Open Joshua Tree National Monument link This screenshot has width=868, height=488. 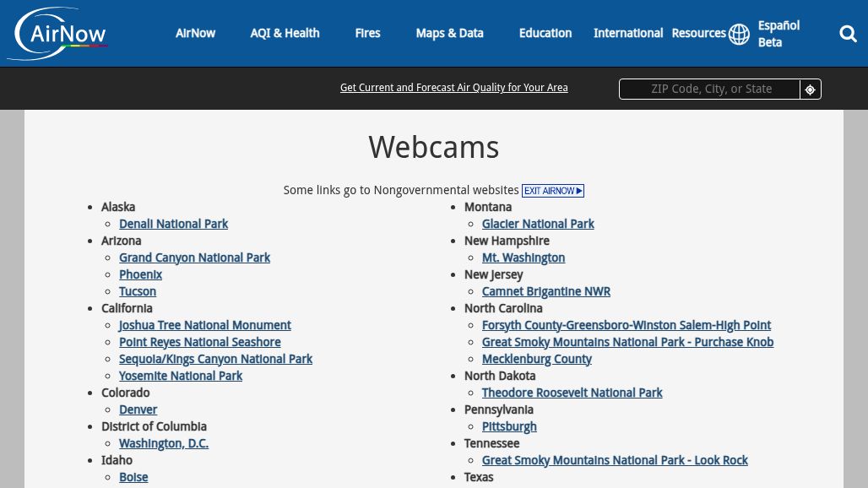coord(205,325)
